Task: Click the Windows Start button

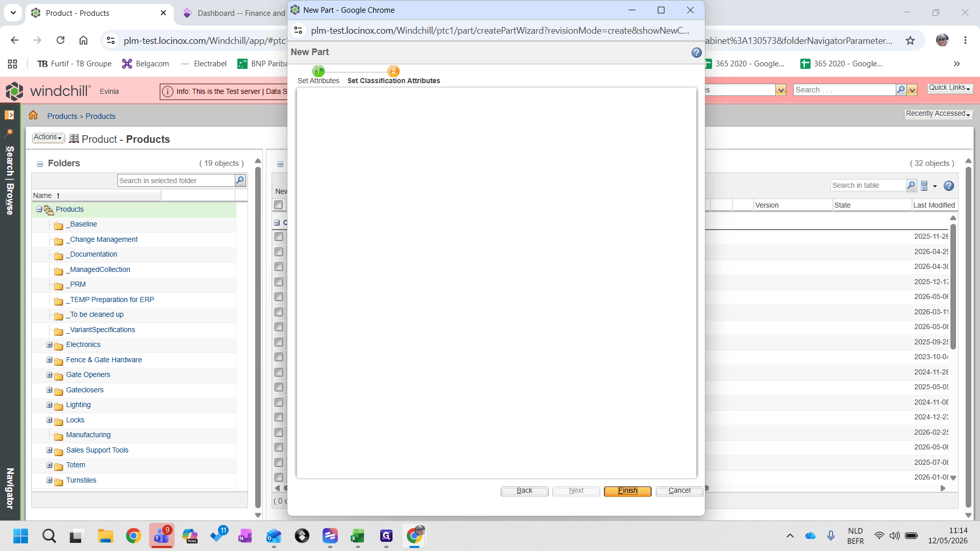Action: 20,536
